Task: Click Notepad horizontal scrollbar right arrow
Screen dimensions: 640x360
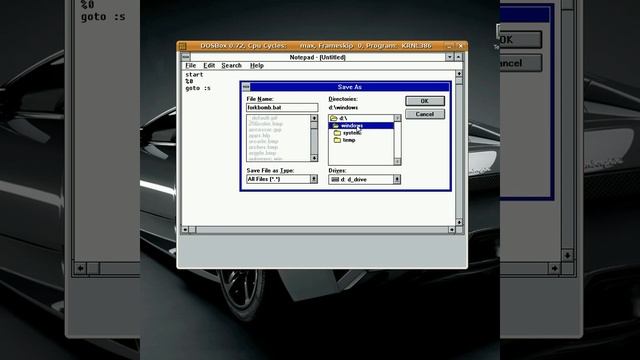Action: click(451, 230)
